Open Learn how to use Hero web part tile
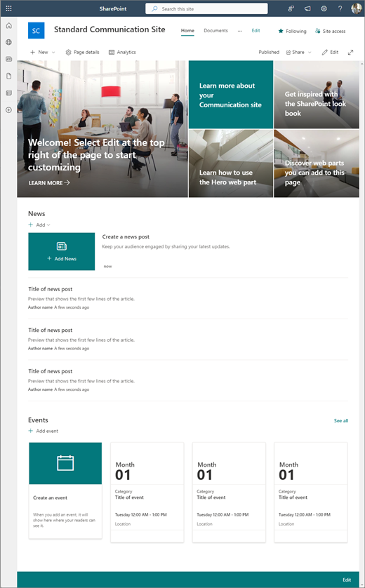This screenshot has width=365, height=588. 231,163
